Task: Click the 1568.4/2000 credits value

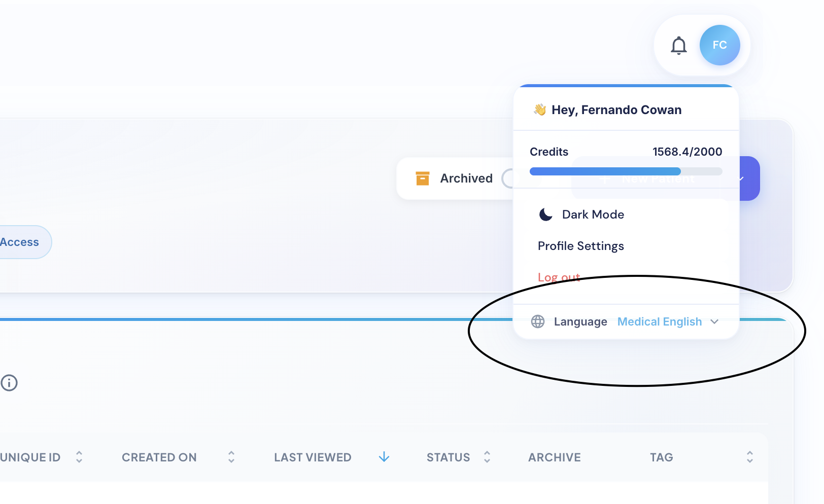Action: pos(688,152)
